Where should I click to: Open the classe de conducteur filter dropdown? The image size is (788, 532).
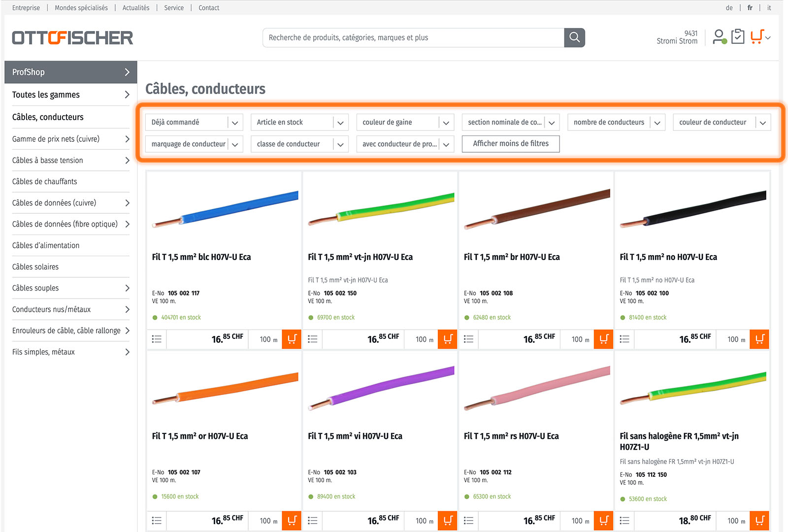pos(299,144)
